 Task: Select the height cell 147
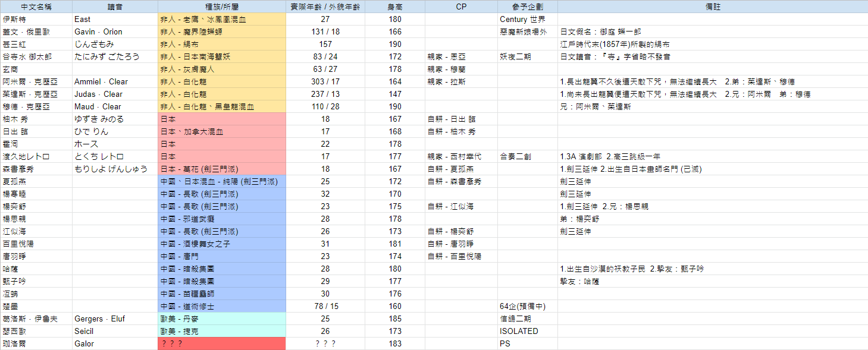[x=395, y=94]
